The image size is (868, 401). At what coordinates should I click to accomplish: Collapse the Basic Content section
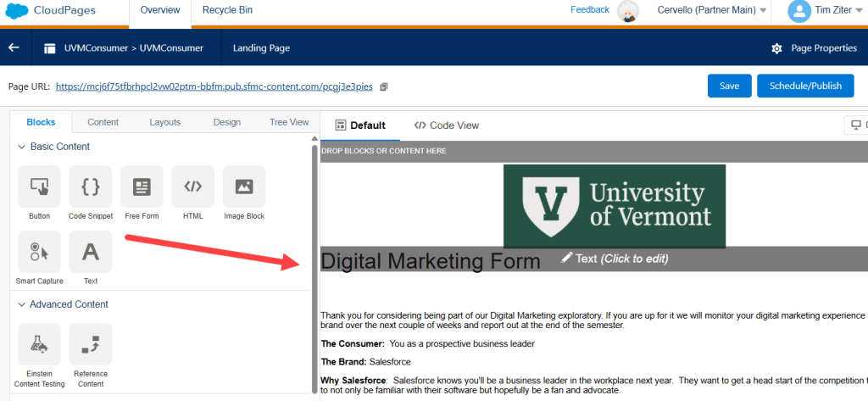tap(21, 147)
